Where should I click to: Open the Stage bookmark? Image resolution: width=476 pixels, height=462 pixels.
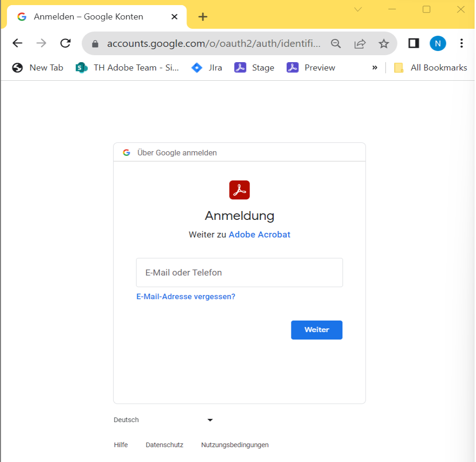point(254,67)
